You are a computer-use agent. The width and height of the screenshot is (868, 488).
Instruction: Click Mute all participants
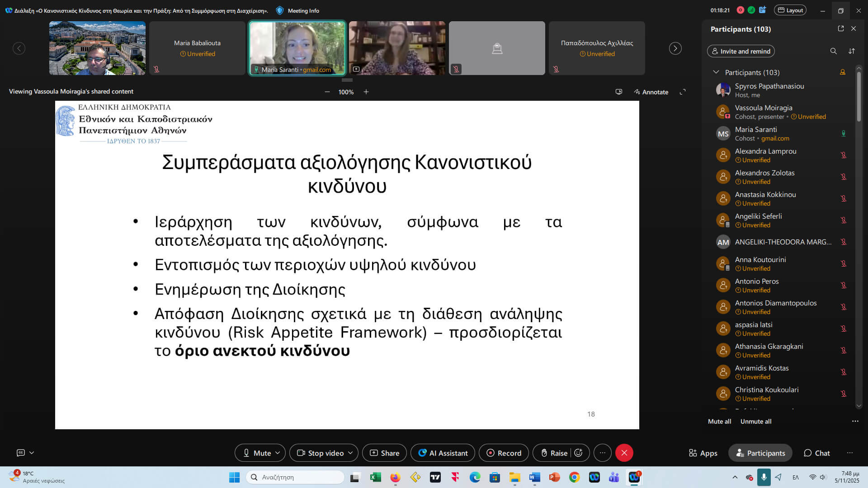pyautogui.click(x=719, y=421)
